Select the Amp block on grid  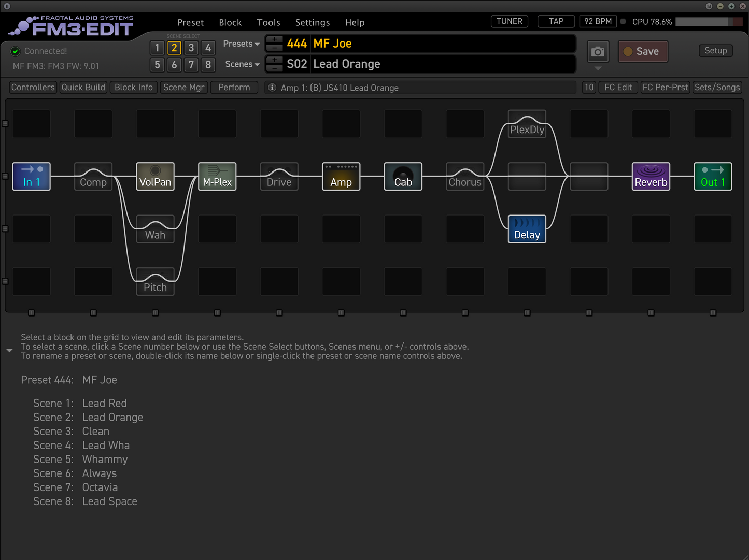[x=341, y=177]
